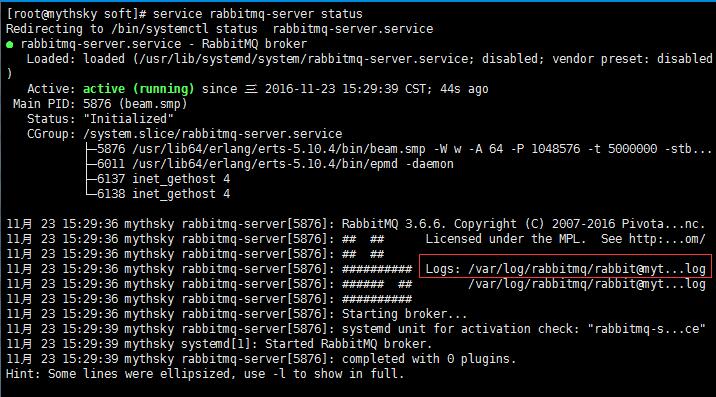Click the Status "Initialized" text
Screen dimensions: 716x397
coord(128,119)
